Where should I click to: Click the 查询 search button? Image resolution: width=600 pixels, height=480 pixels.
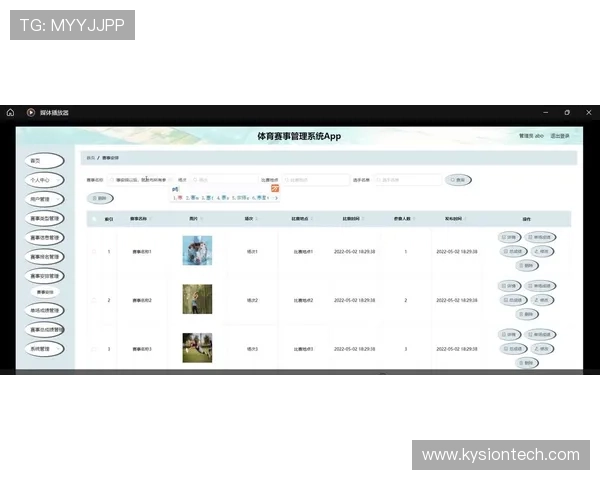(x=459, y=180)
